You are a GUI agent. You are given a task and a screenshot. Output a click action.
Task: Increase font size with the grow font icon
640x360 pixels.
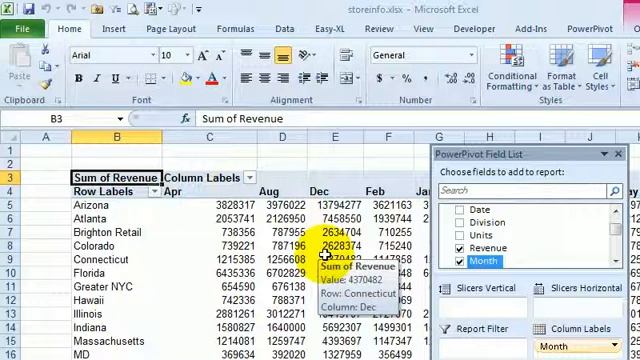point(203,56)
